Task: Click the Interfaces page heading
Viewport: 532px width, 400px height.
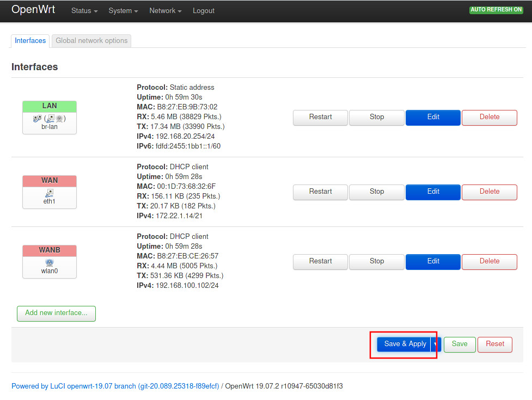Action: [35, 67]
